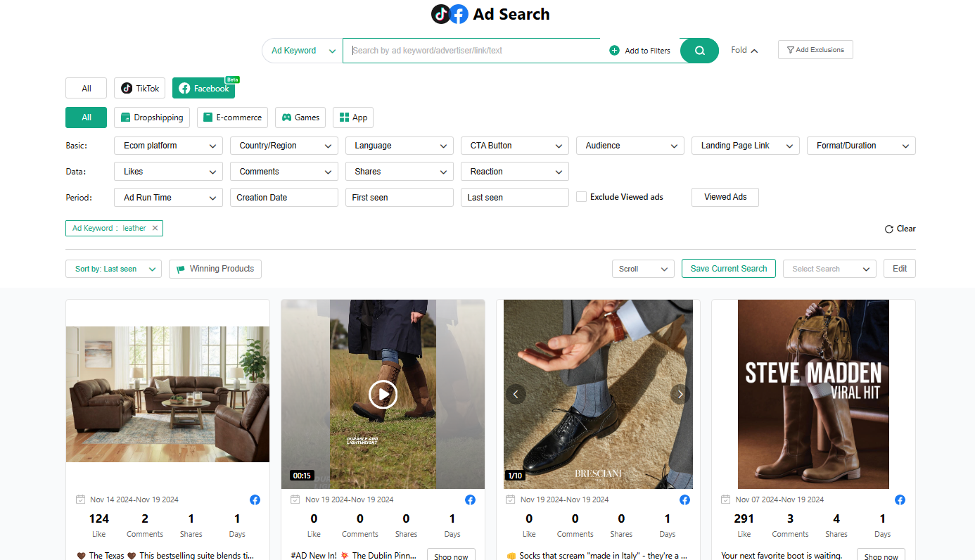975x560 pixels.
Task: Open the Language filter dropdown
Action: pos(400,146)
